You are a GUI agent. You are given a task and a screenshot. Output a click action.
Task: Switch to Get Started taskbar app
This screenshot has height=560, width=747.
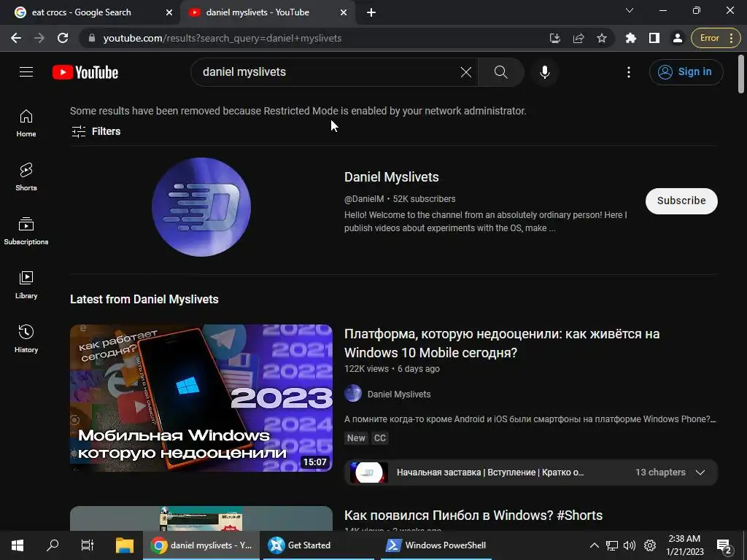(320, 545)
